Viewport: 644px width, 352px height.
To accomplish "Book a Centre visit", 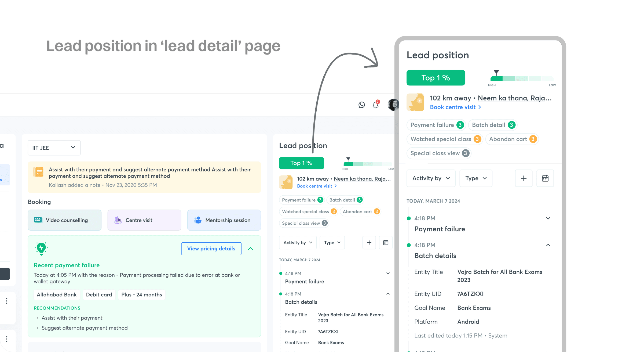I will (144, 220).
